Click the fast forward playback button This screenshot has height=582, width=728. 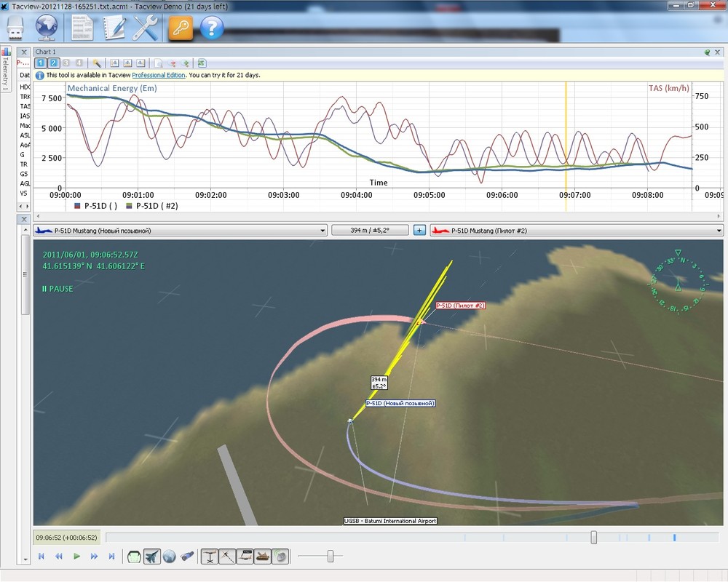click(x=94, y=556)
